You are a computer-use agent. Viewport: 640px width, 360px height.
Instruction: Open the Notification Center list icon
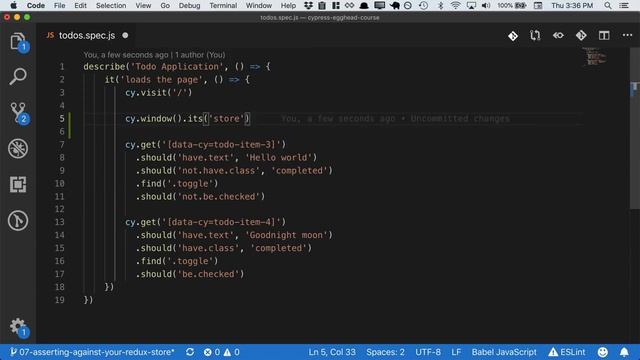pos(624,6)
